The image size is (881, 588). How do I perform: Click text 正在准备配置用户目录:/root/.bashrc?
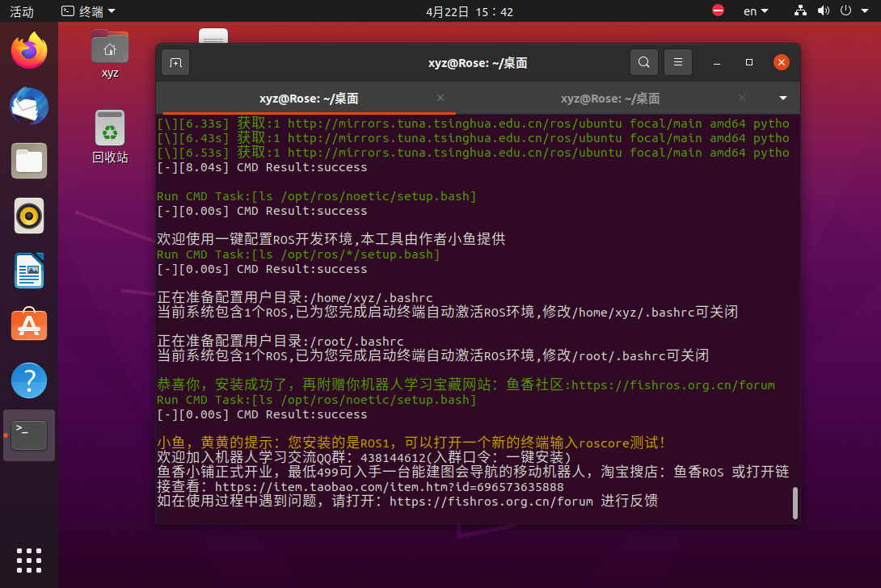[280, 342]
